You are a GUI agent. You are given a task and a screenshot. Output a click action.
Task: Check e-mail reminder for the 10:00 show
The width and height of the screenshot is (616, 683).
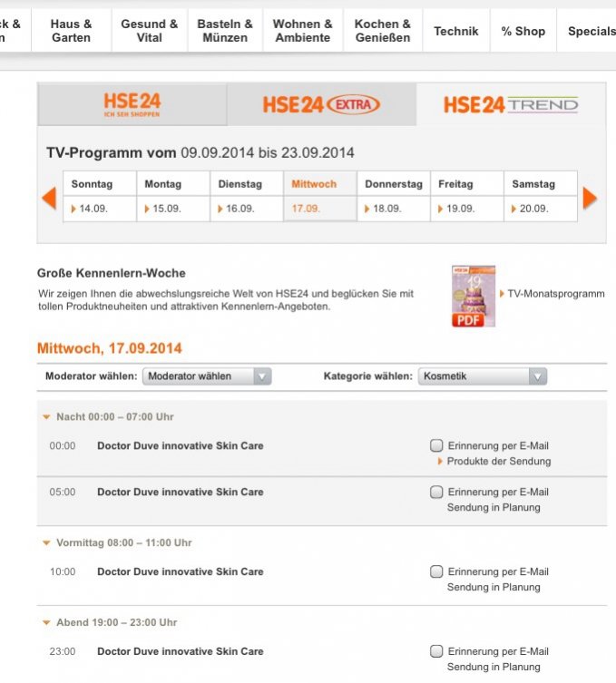pyautogui.click(x=437, y=571)
